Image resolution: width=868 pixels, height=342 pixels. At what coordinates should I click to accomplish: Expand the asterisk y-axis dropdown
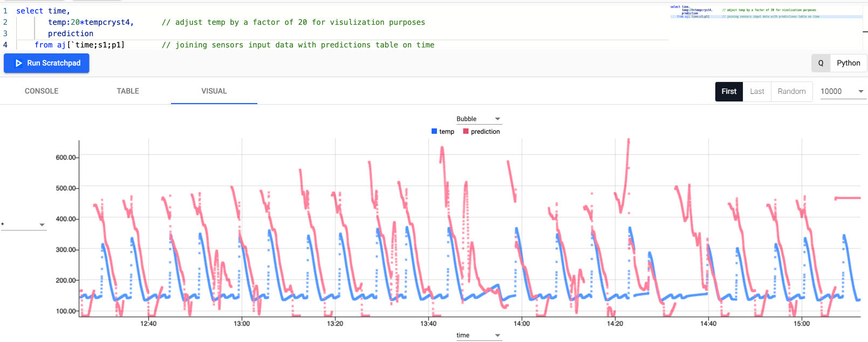click(x=24, y=224)
